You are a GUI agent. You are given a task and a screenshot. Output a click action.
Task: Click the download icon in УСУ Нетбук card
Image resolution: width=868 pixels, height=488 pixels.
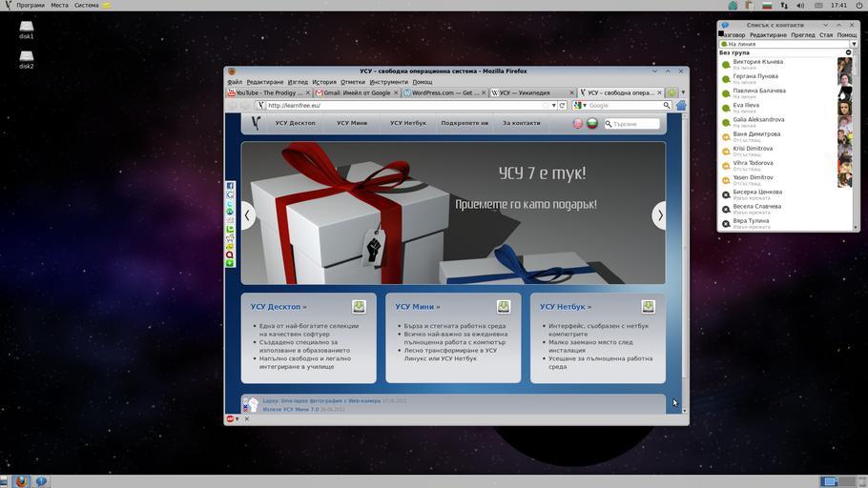648,307
